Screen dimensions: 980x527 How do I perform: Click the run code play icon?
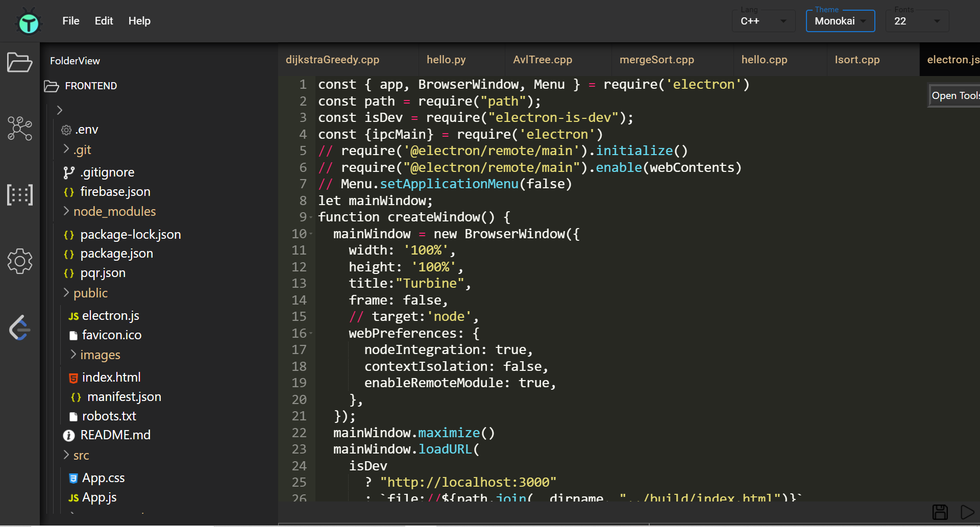[967, 512]
